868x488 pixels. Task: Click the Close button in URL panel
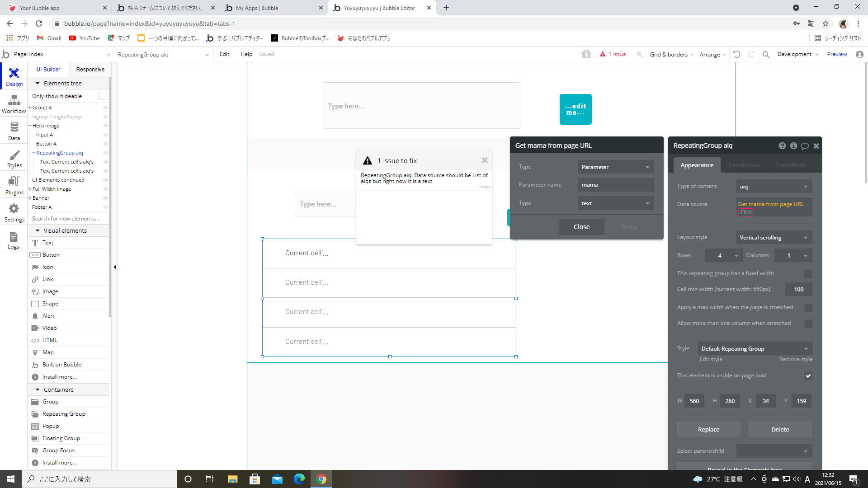[x=581, y=227]
